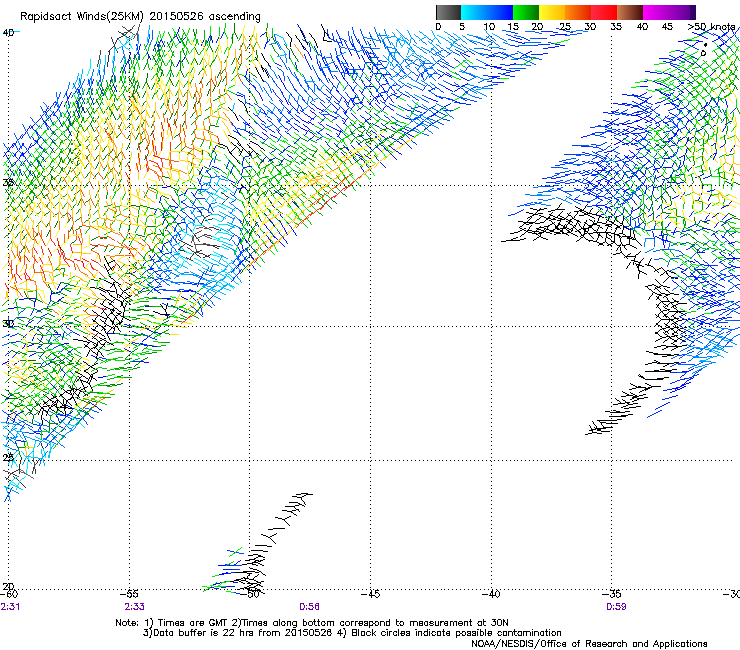The height and width of the screenshot is (650, 740).
Task: Click the dark purple 45-50 knots legend swatch
Action: [x=682, y=12]
